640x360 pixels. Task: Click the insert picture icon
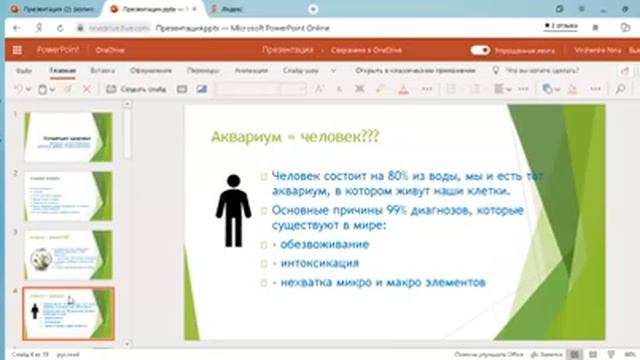[202, 89]
